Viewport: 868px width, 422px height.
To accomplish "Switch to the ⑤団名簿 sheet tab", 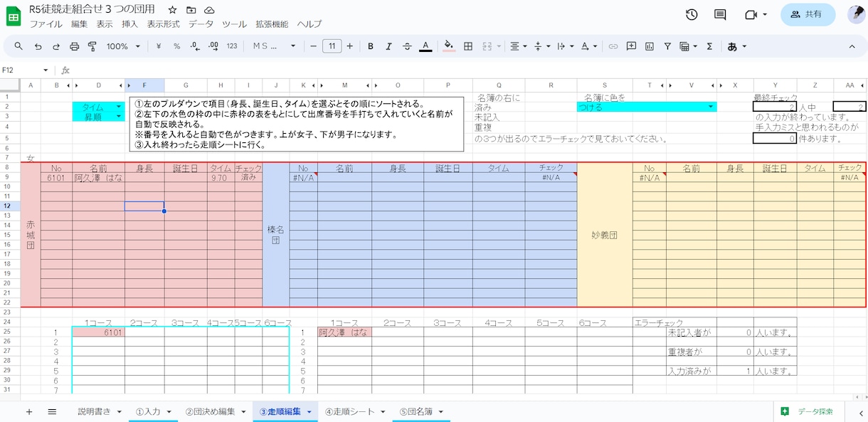I will point(420,411).
